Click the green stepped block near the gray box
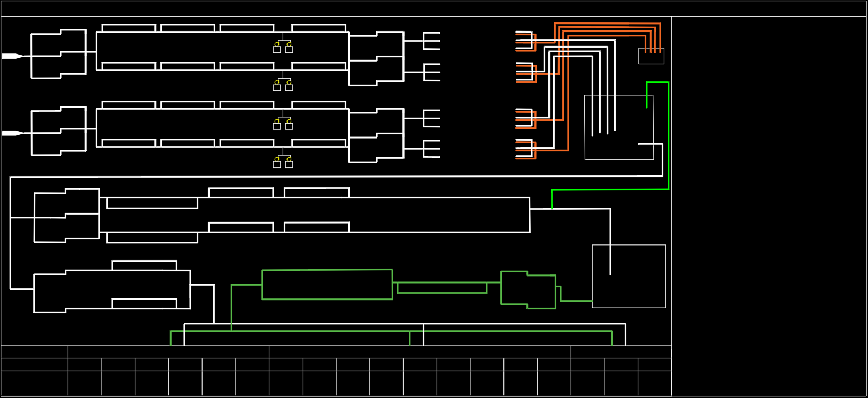This screenshot has height=398, width=868. 528,290
